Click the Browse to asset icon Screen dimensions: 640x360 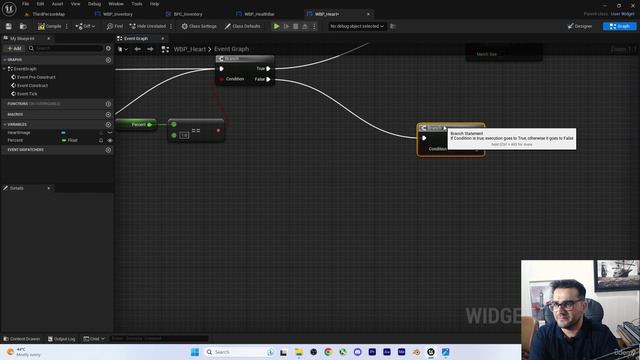23,26
